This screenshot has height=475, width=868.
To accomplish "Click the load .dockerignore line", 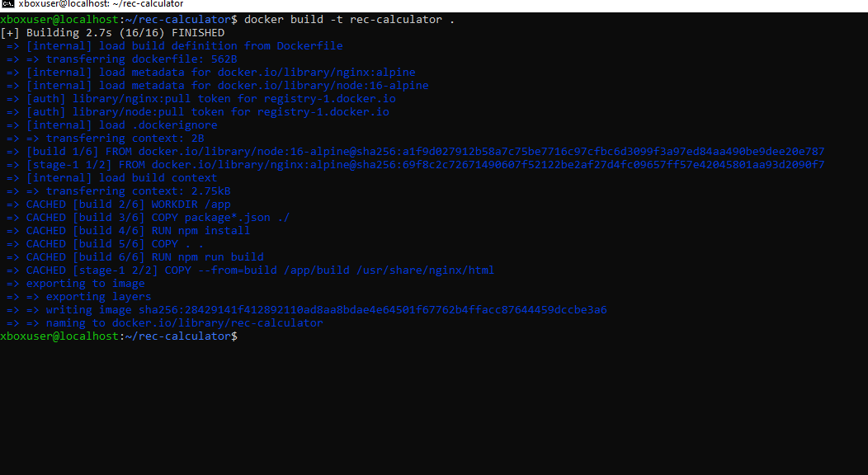I will [x=122, y=125].
